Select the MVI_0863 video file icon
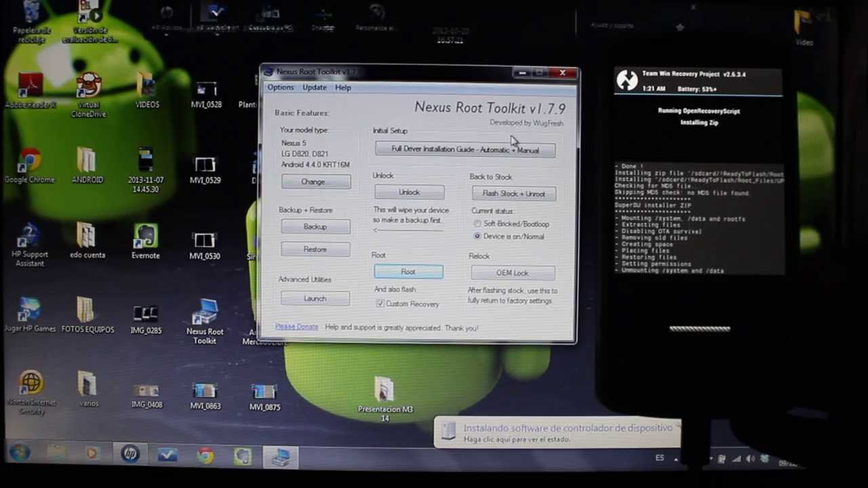868x488 pixels. pos(205,396)
